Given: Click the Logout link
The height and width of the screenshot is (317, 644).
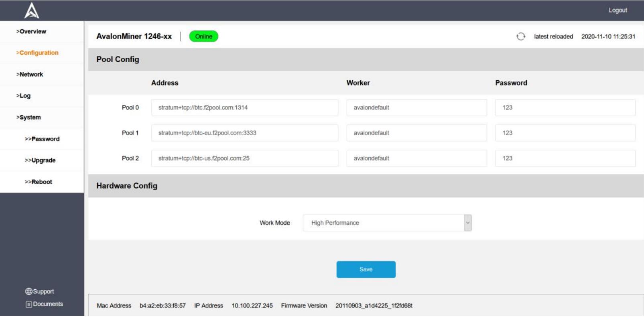Looking at the screenshot, I should [x=618, y=10].
